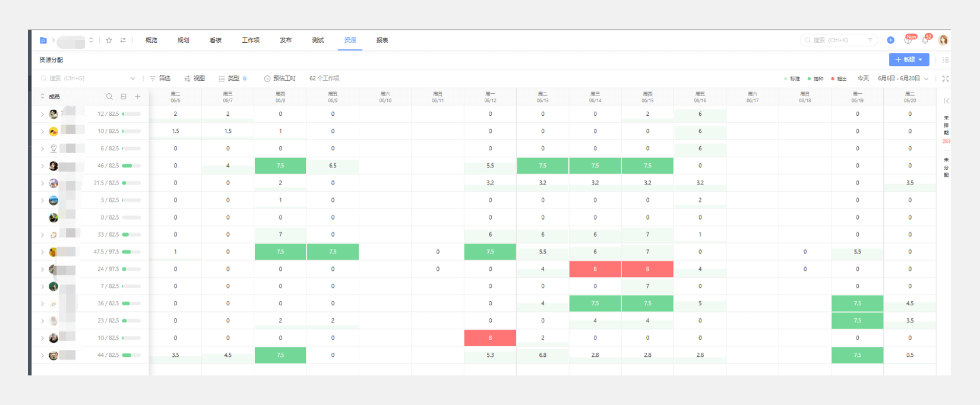The width and height of the screenshot is (980, 405).
Task: Open the 报表 tab
Action: coord(382,40)
